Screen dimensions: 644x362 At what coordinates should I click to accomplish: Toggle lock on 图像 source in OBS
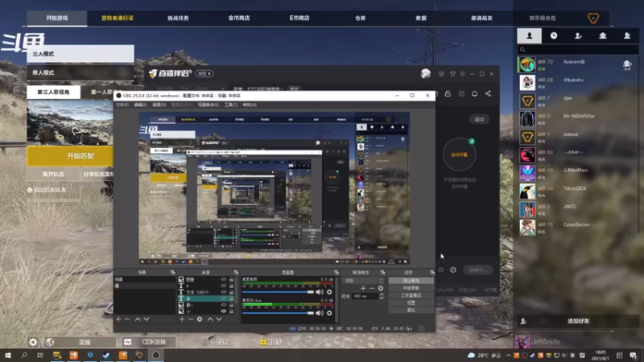click(231, 279)
